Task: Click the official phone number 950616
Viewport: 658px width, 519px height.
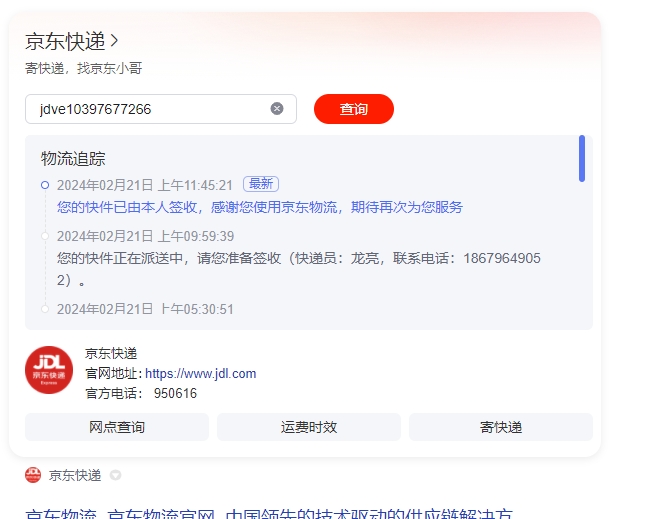Action: [175, 394]
